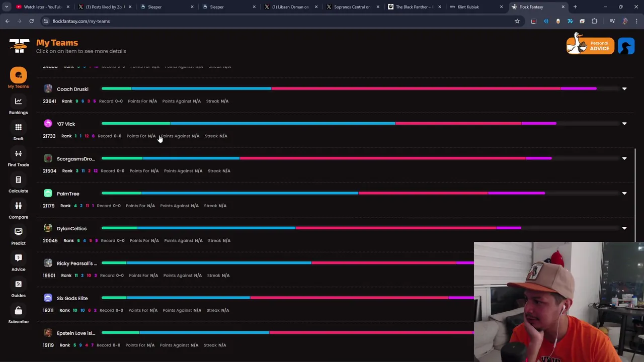Open the Advice sidebar icon

(x=18, y=258)
